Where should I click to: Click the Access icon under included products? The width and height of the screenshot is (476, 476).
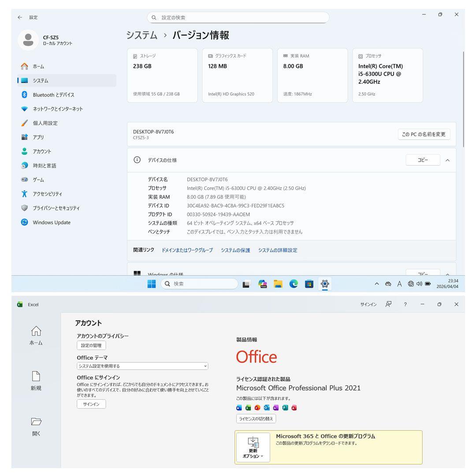(x=294, y=407)
